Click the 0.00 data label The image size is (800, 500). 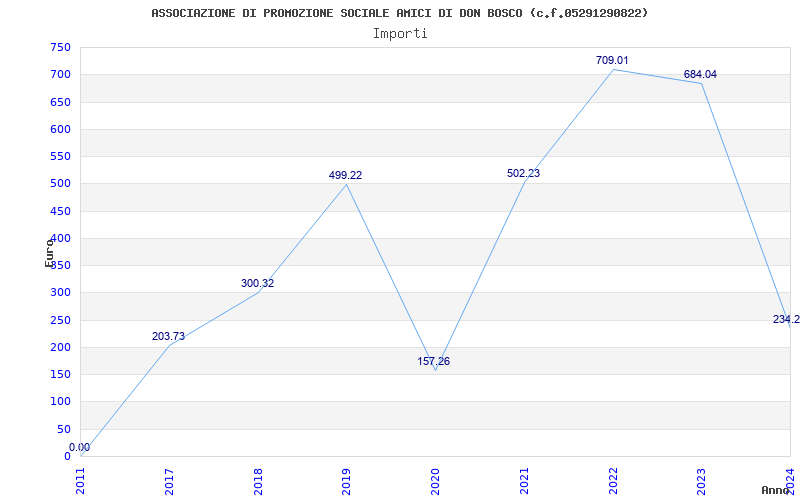click(80, 447)
